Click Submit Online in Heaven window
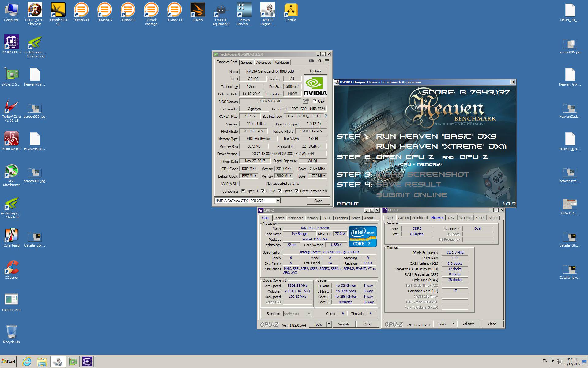Screen dimensions: 588x368 [x=411, y=195]
